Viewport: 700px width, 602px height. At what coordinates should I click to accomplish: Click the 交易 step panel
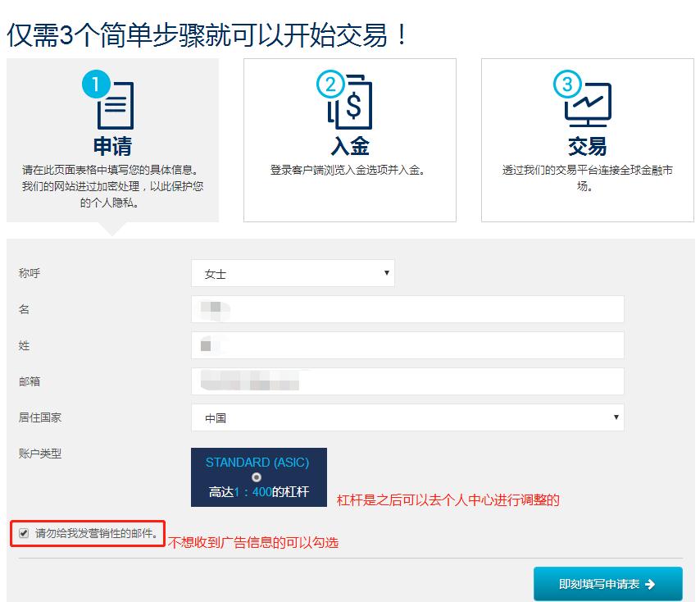point(587,139)
